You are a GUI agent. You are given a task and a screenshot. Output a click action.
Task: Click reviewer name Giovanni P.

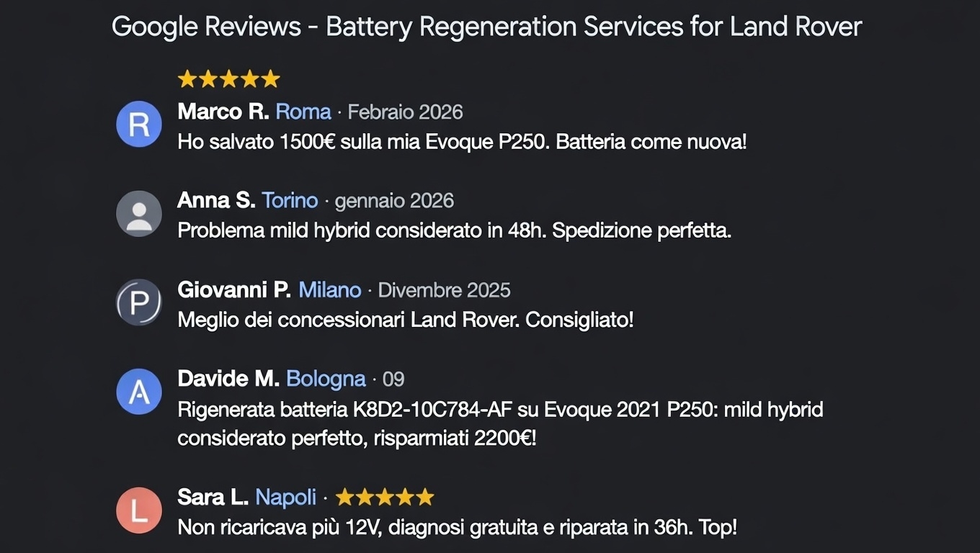234,289
